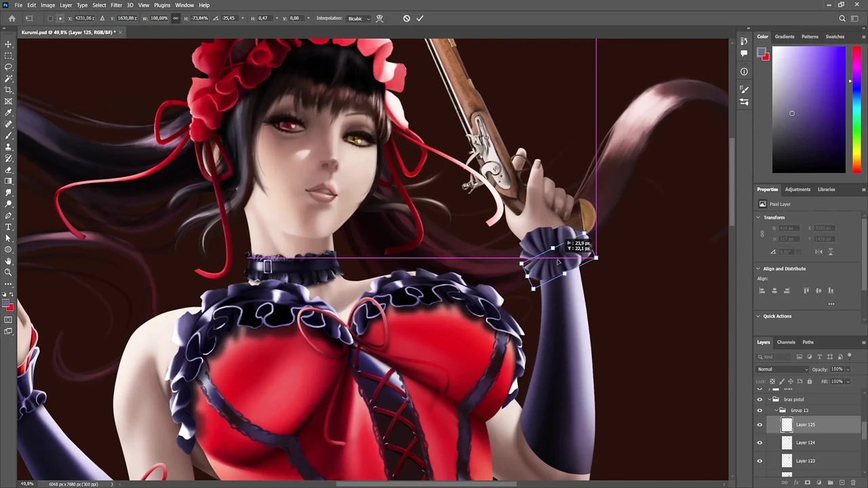Viewport: 868px width, 488px height.
Task: Select the Eyedropper tool
Action: pyautogui.click(x=8, y=113)
